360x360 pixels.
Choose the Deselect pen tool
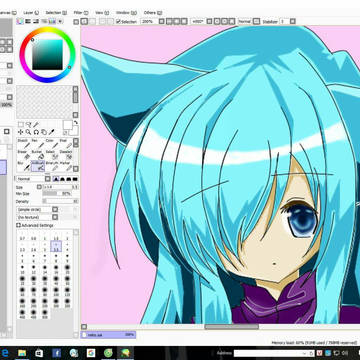click(x=65, y=155)
